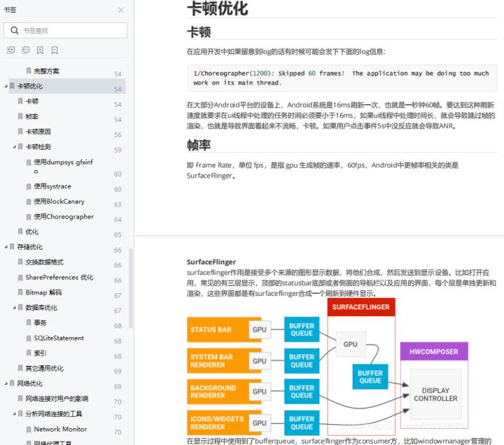The width and height of the screenshot is (504, 445).
Task: Click the orange STATUS BAR diagram block
Action: 224,330
